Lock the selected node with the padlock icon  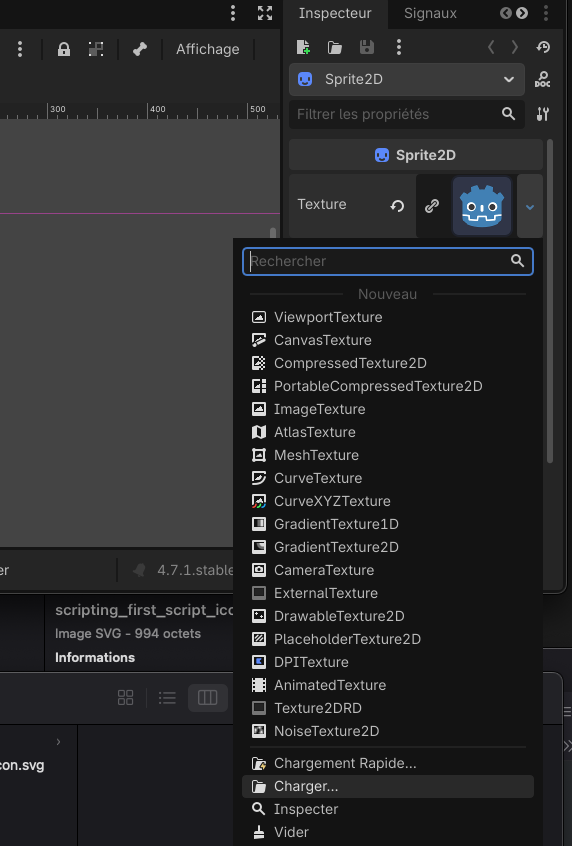coord(64,50)
